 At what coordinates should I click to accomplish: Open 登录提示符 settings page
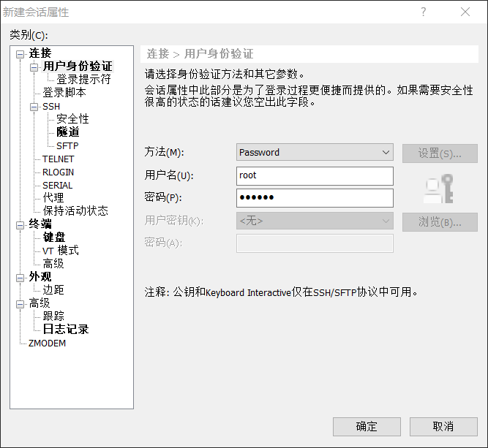[83, 79]
